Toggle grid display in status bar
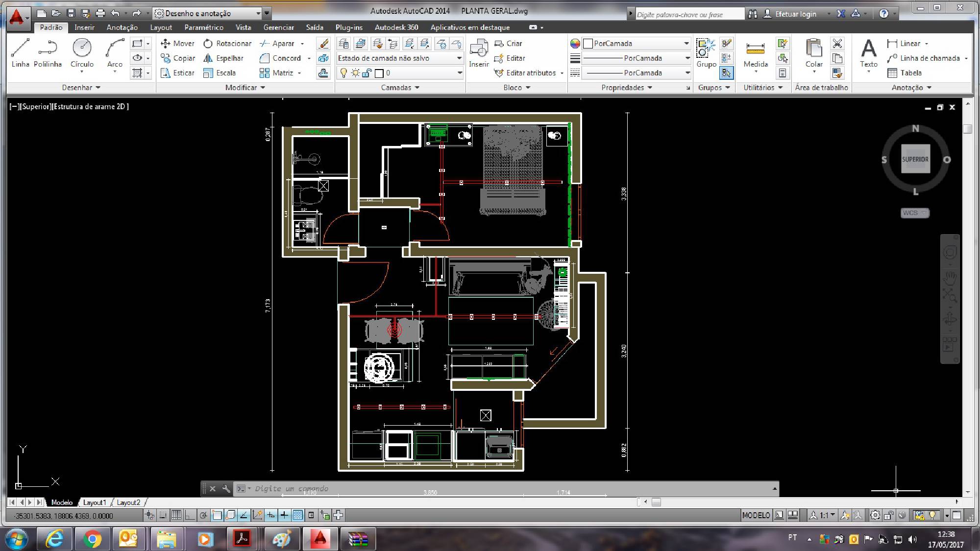The height and width of the screenshot is (551, 980). click(176, 515)
